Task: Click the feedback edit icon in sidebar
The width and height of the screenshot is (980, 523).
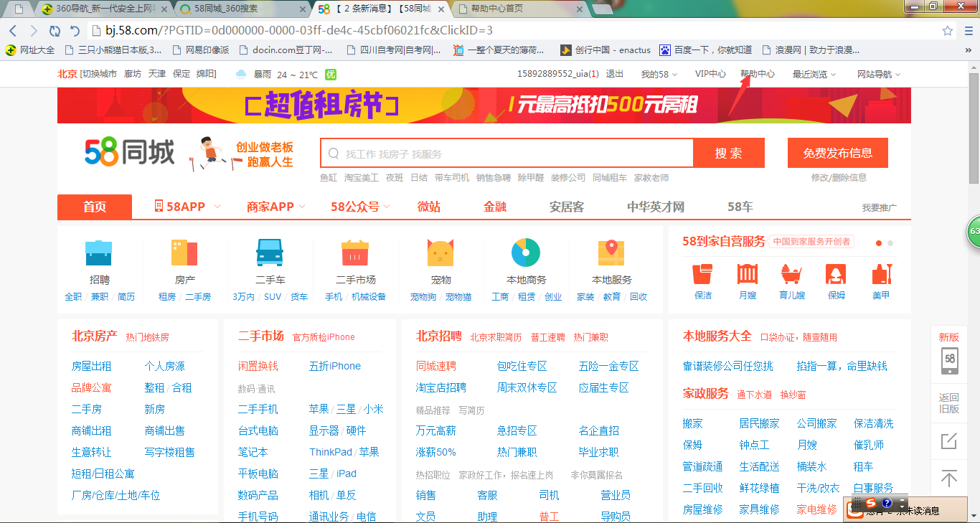Action: (949, 440)
